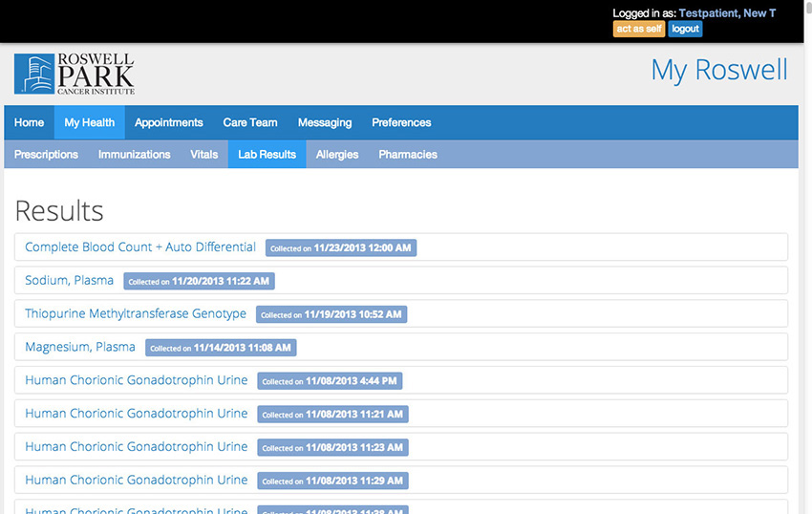812x514 pixels.
Task: Select the My Health tab
Action: [90, 123]
